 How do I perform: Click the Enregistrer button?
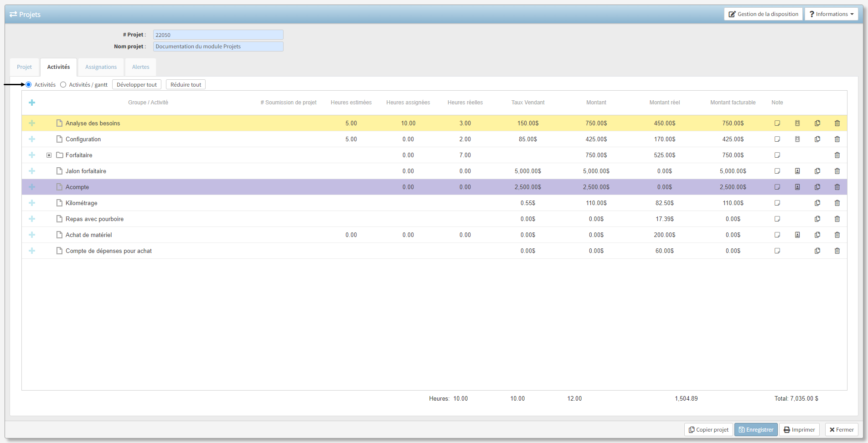click(755, 430)
